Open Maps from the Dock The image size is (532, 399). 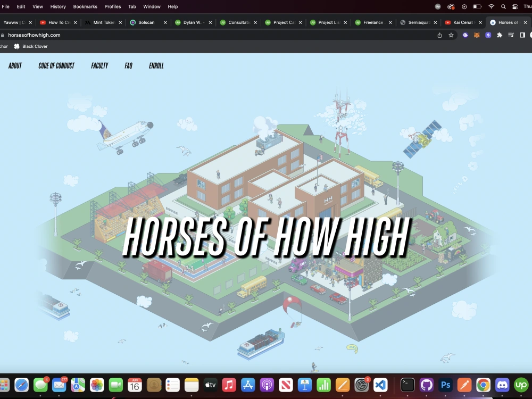pyautogui.click(x=78, y=385)
